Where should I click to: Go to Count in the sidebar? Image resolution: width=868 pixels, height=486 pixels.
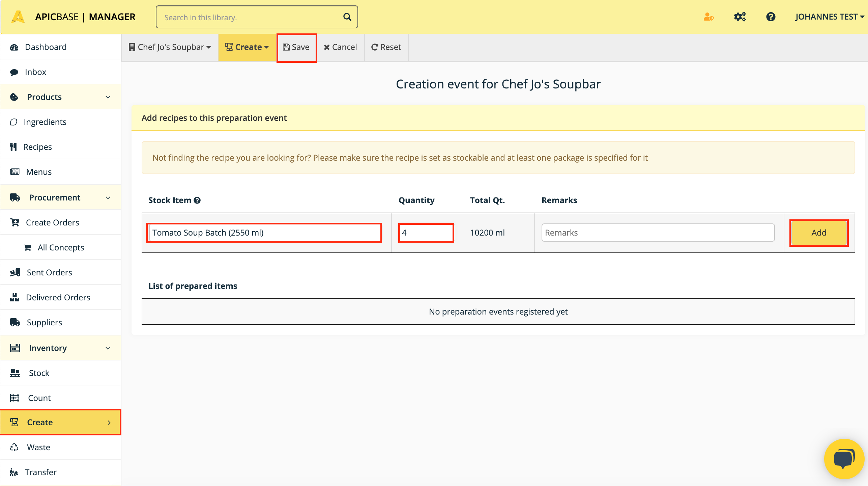click(61, 398)
